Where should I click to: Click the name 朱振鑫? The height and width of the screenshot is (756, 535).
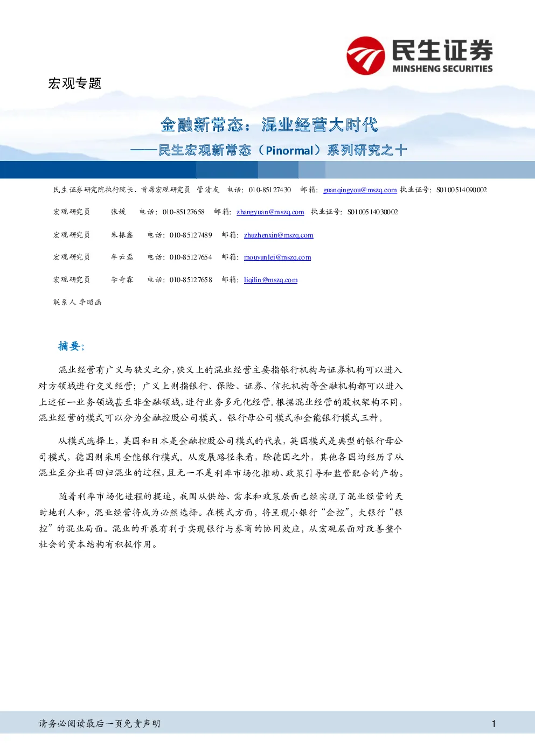[x=122, y=235]
